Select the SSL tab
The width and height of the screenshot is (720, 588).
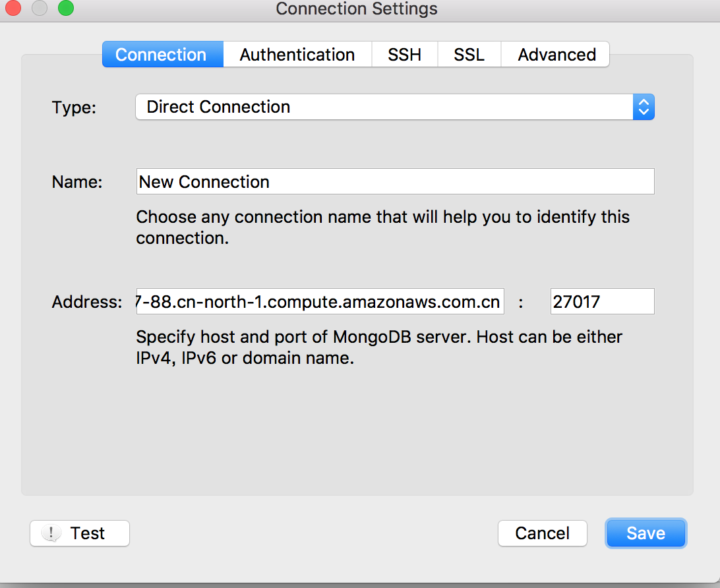tap(469, 55)
